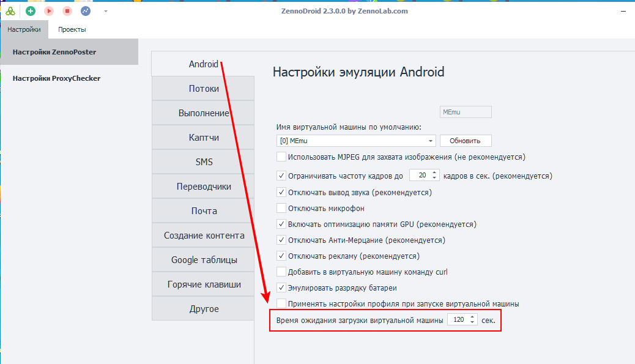Toggle GPU memory optimization checkbox
The width and height of the screenshot is (635, 364).
[281, 224]
